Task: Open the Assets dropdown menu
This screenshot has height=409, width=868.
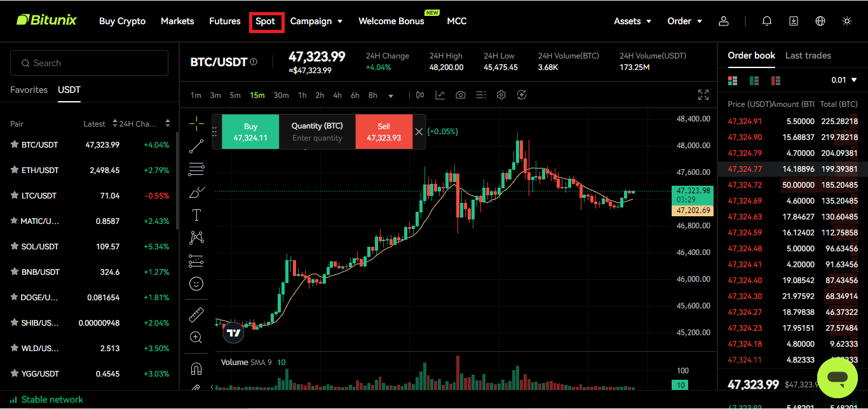Action: (x=633, y=21)
